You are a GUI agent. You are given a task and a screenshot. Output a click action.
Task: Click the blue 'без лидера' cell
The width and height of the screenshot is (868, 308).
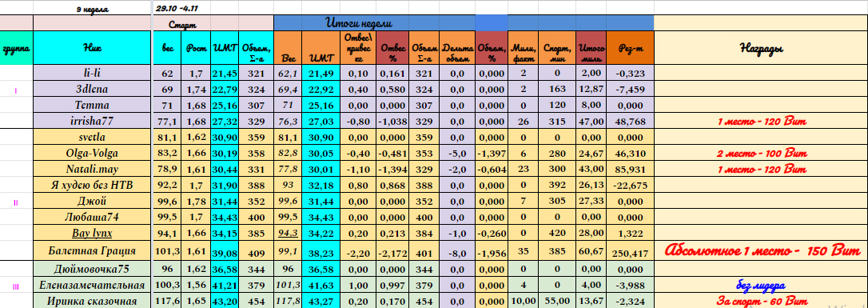(x=762, y=286)
